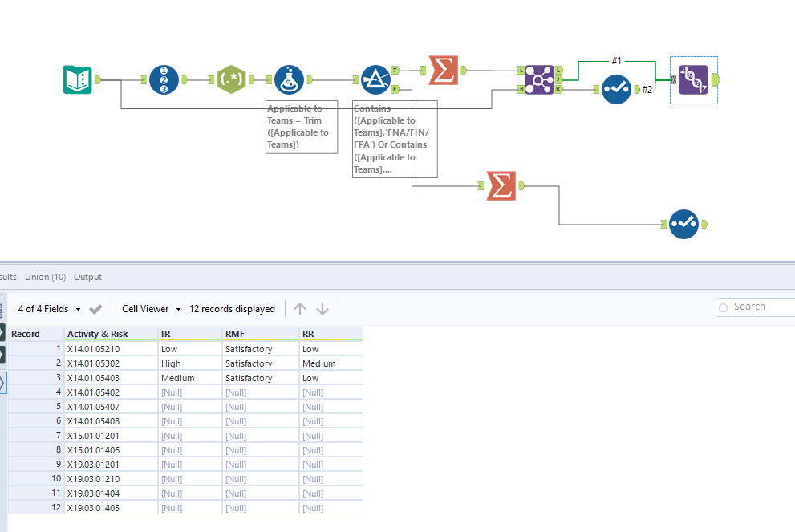Toggle the checkmark beside the Fields dropdown
Image resolution: width=795 pixels, height=532 pixels.
click(95, 308)
